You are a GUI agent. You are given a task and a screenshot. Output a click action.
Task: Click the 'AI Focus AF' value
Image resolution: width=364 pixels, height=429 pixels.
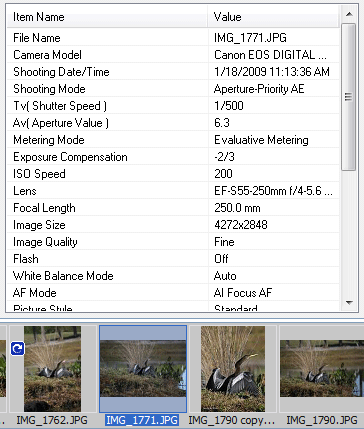click(243, 293)
